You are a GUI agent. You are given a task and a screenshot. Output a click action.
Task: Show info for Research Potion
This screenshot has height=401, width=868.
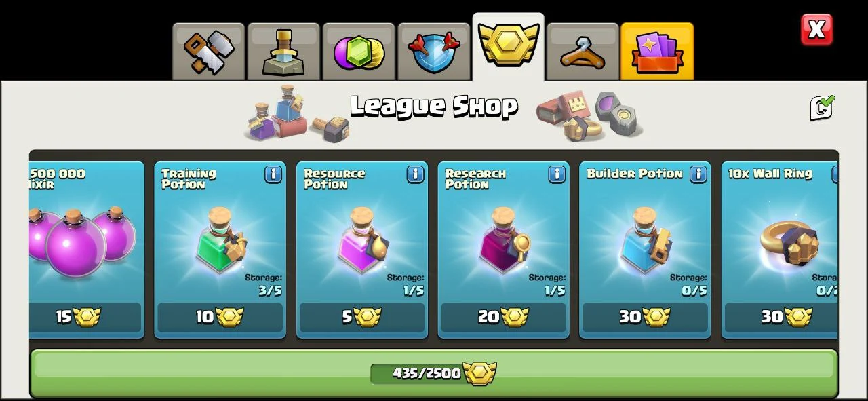pos(557,174)
